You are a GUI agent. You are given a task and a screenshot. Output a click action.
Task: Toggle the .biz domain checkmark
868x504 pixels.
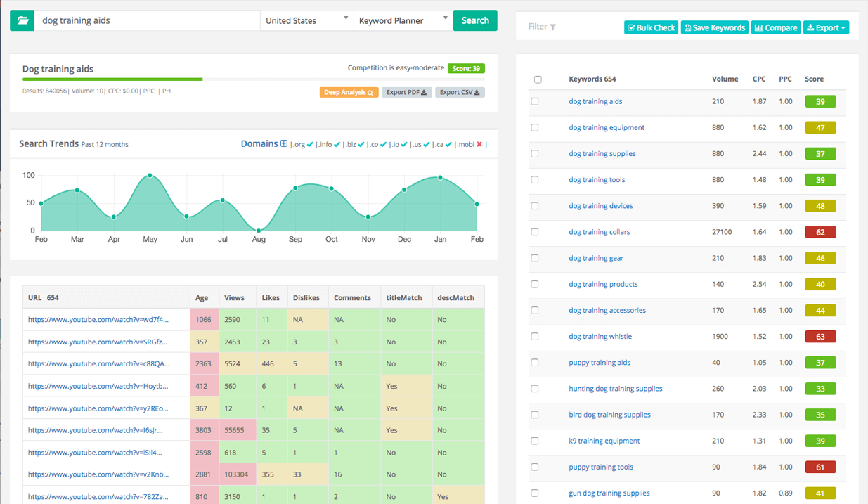coord(363,144)
